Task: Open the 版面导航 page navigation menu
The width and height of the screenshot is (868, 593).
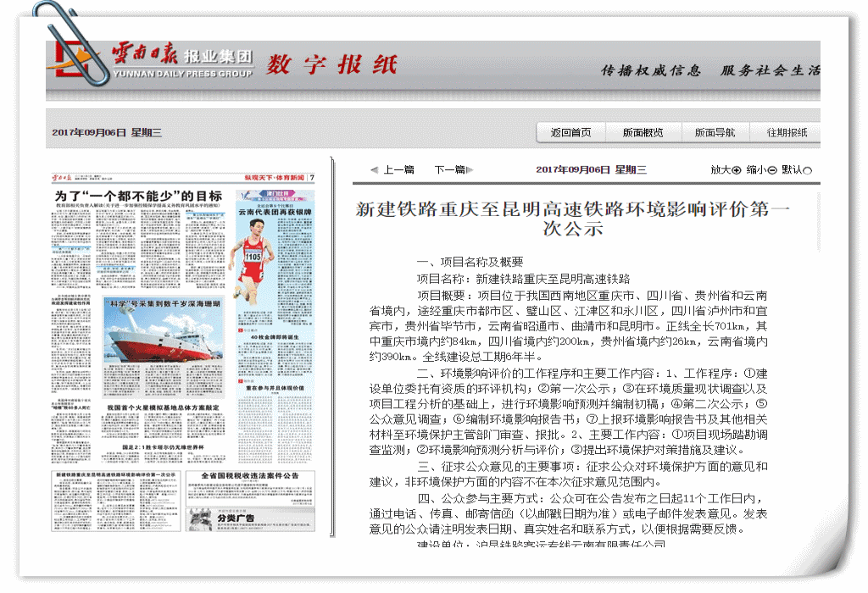Action: point(715,133)
